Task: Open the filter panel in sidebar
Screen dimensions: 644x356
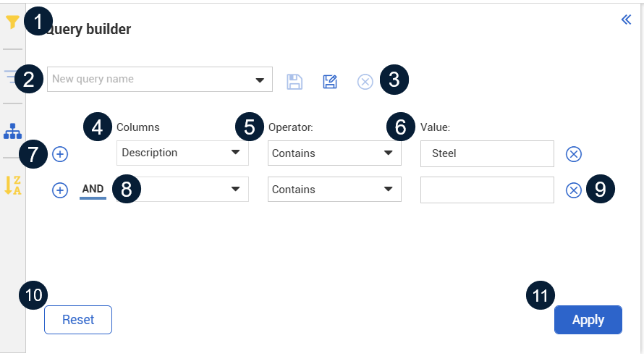Action: tap(12, 22)
